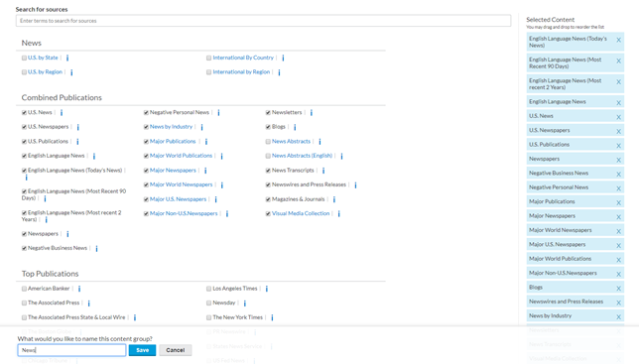Remove English Language News (Today's News) from selected content
639x364 pixels.
(618, 40)
